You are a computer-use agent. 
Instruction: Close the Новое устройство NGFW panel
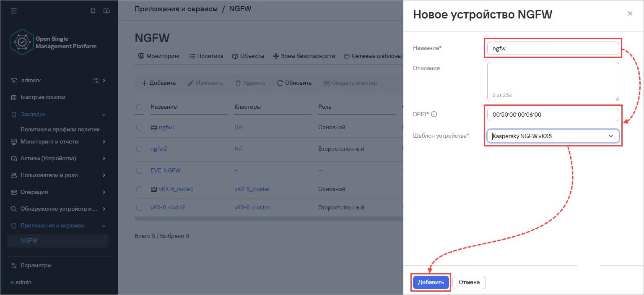pyautogui.click(x=630, y=13)
